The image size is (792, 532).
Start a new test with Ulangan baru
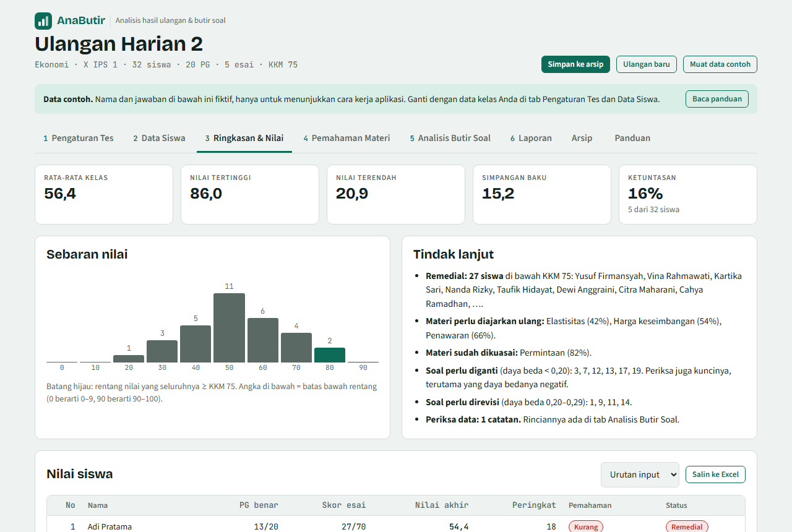tap(647, 64)
